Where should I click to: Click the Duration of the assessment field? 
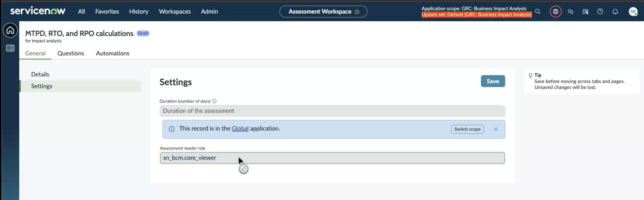[x=332, y=111]
